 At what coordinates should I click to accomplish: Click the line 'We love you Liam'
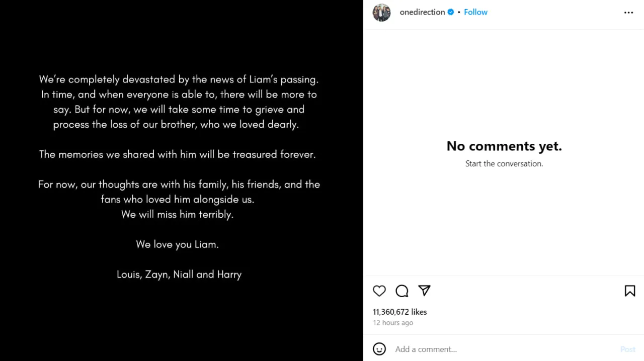[x=177, y=244]
